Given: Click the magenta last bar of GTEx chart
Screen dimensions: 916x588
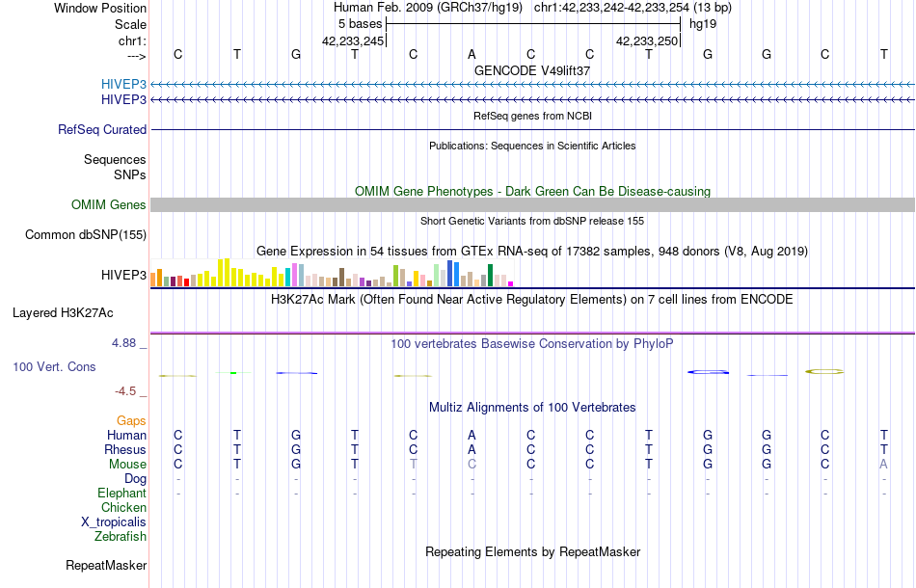Looking at the screenshot, I should (x=511, y=283).
